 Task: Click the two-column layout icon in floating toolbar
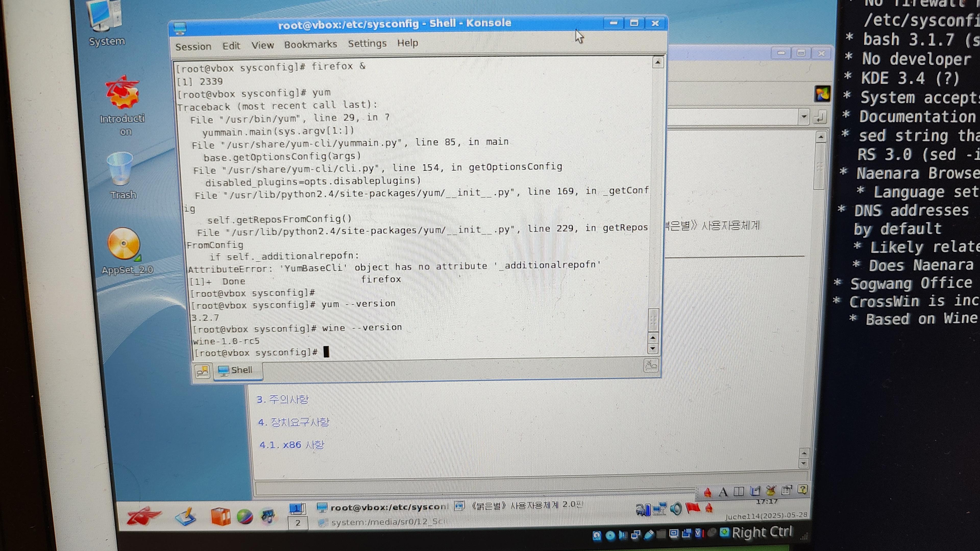738,492
